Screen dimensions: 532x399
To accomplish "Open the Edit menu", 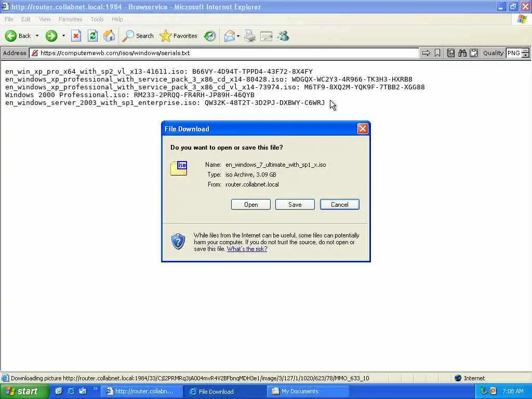I will click(x=25, y=19).
